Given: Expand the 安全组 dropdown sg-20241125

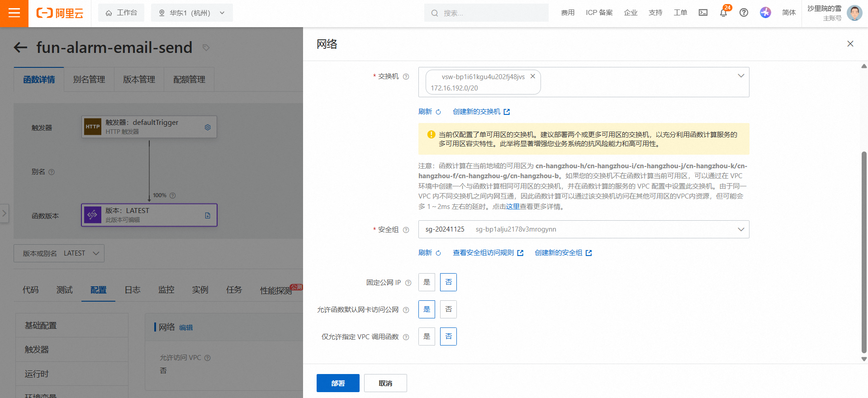Looking at the screenshot, I should pos(583,229).
